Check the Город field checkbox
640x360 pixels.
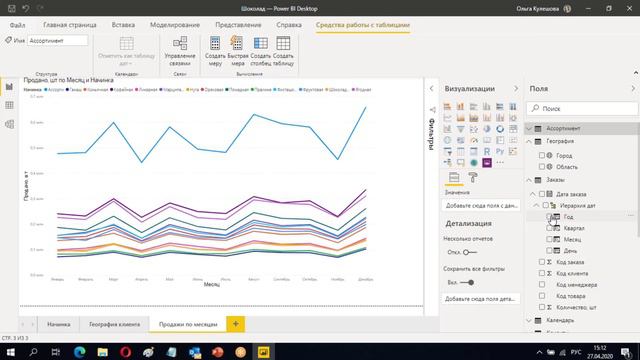pos(542,156)
